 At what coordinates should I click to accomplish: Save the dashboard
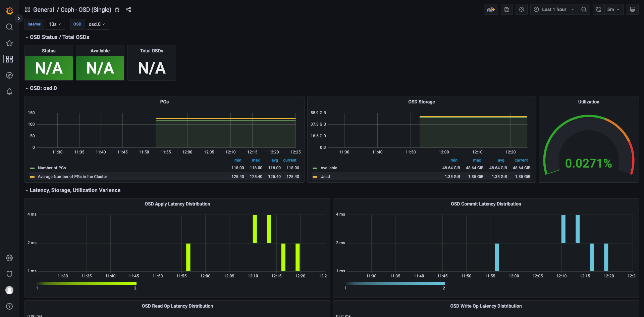point(507,9)
